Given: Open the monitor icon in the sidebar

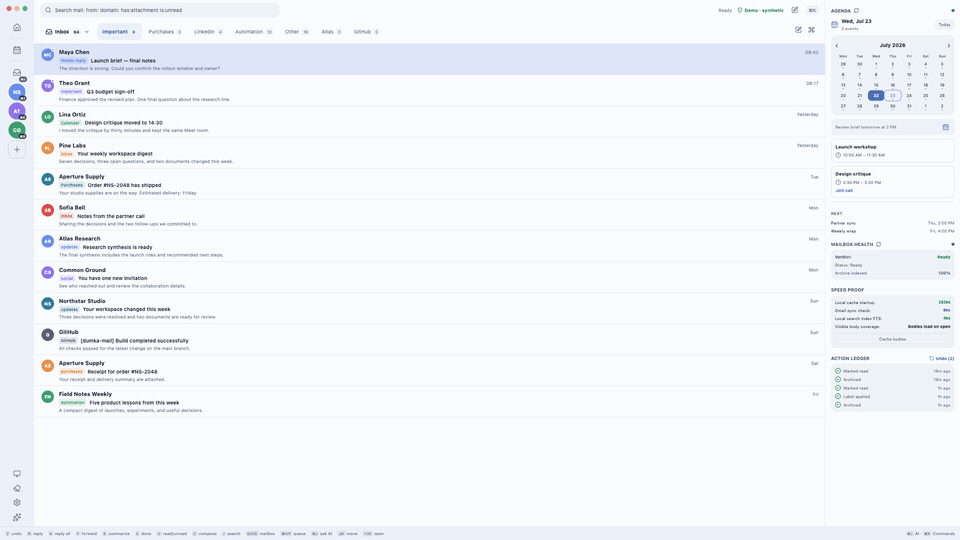Looking at the screenshot, I should pyautogui.click(x=17, y=474).
